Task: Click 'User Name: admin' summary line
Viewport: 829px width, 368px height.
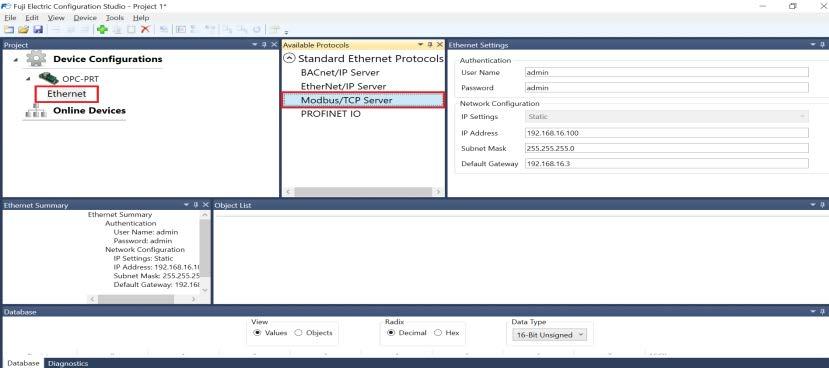Action: (145, 232)
